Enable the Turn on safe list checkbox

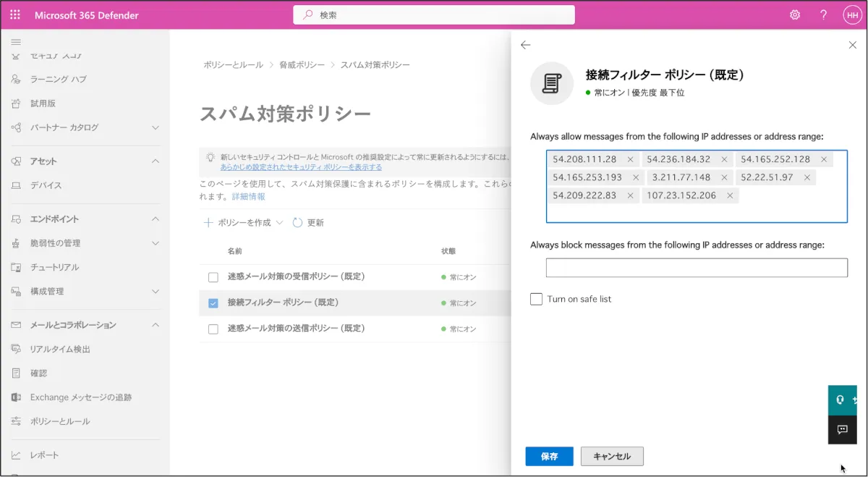click(x=536, y=299)
